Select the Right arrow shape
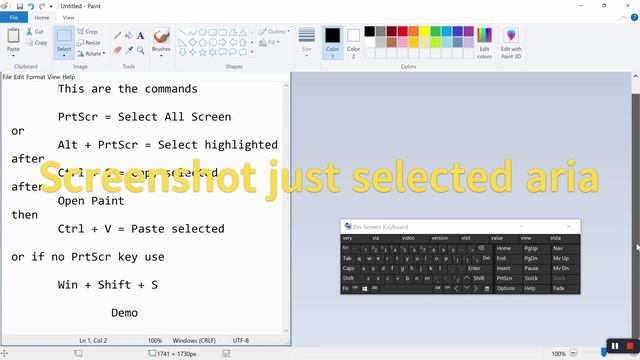 (222, 42)
